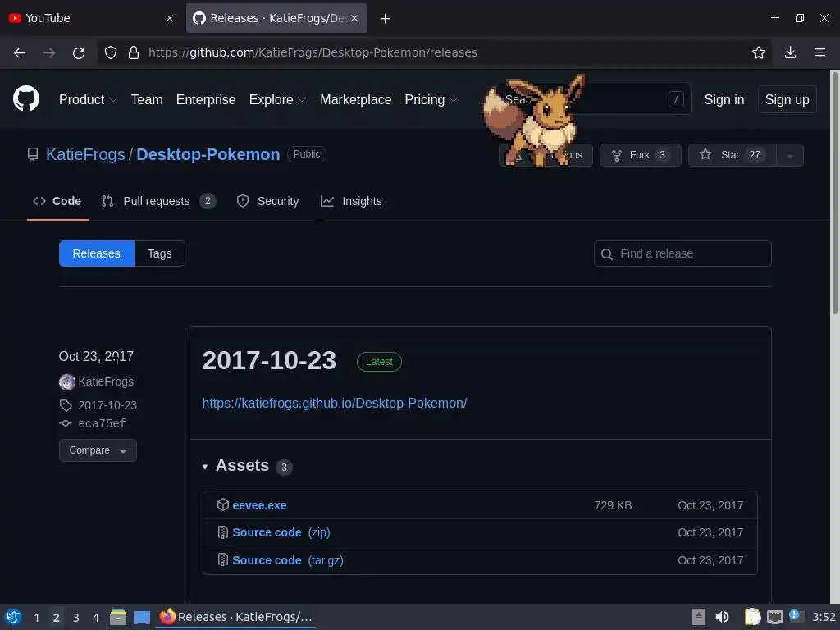
Task: Switch to workspace 4
Action: 96,618
